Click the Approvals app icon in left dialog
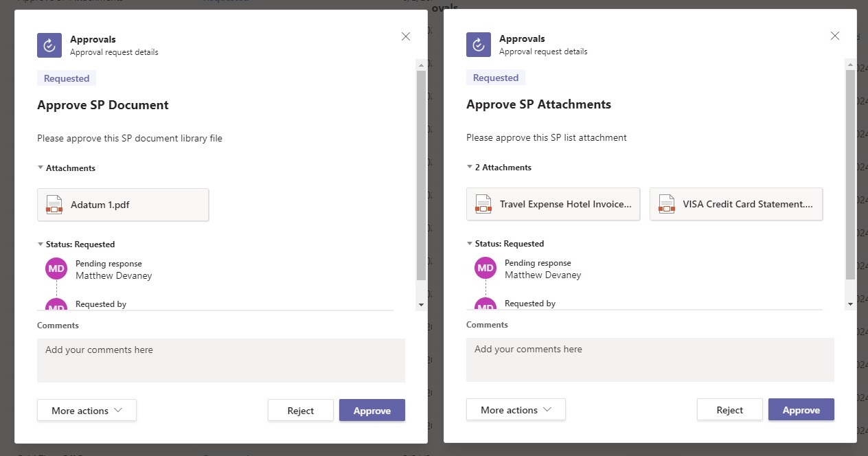 (x=48, y=45)
